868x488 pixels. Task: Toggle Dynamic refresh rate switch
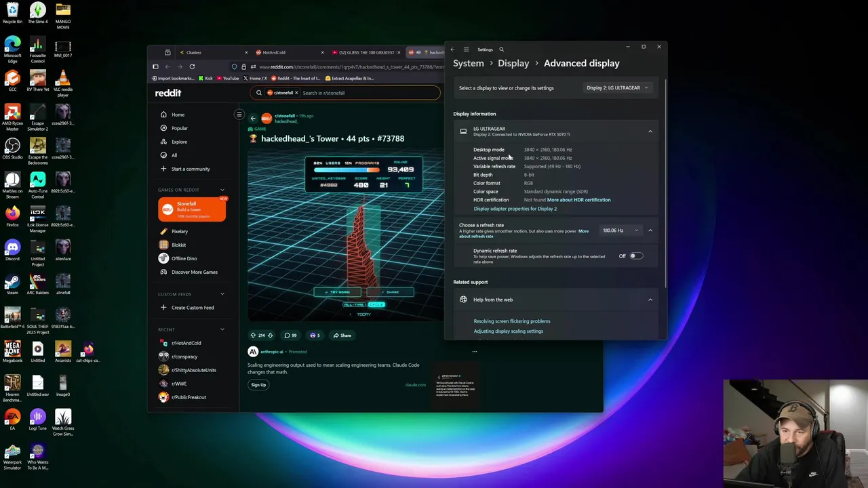tap(635, 256)
